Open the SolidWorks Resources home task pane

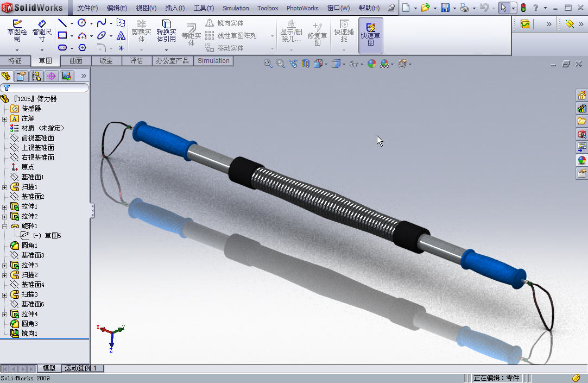pyautogui.click(x=581, y=95)
